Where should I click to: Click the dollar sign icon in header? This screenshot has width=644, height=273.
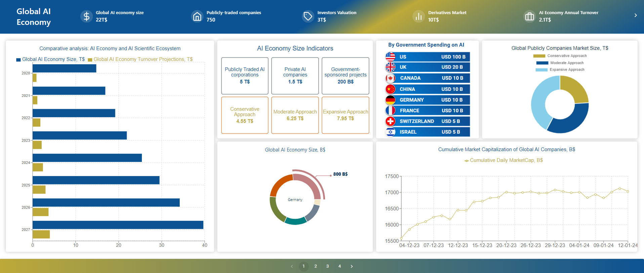[x=86, y=16]
